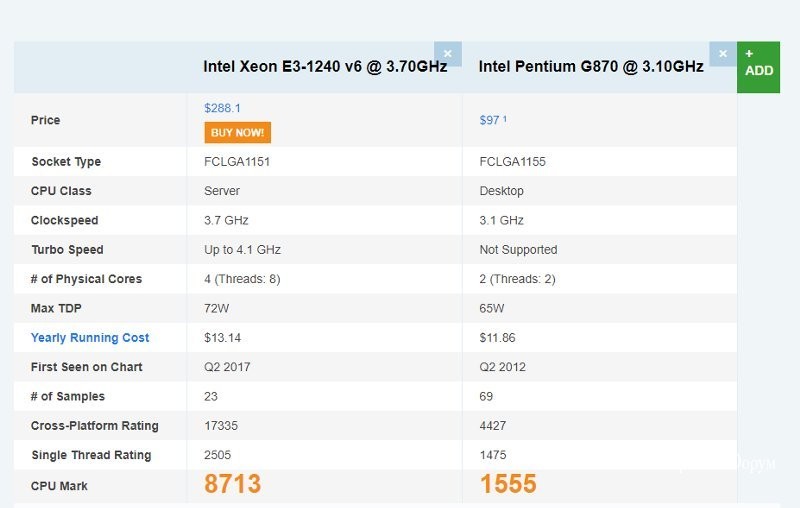Click the Intel Pentium G870 title
The width and height of the screenshot is (800, 508).
[x=591, y=66]
